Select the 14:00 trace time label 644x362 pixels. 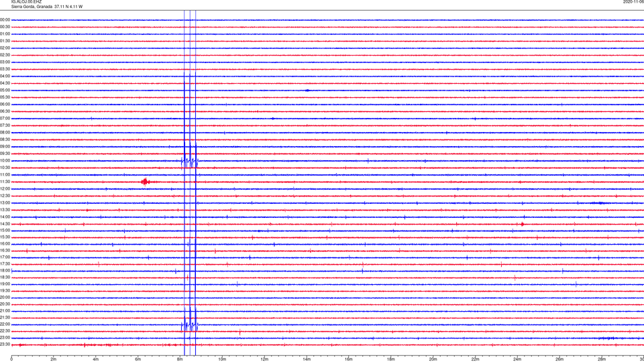coord(5,217)
